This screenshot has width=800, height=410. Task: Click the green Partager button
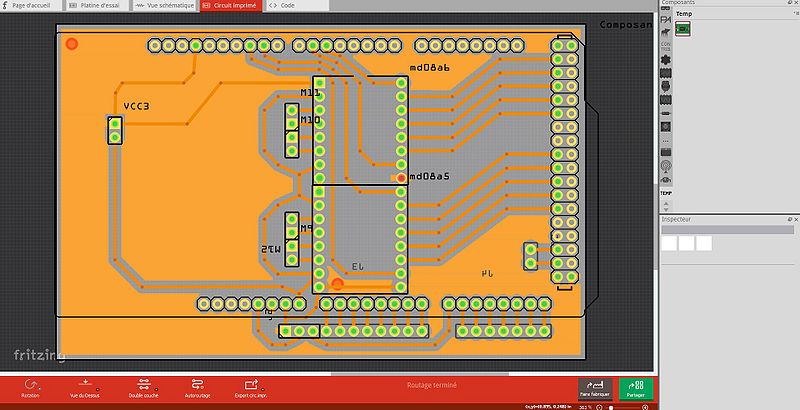pyautogui.click(x=636, y=387)
